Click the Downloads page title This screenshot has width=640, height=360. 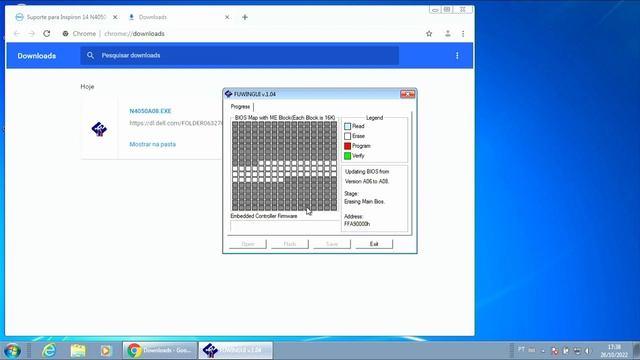pos(37,56)
